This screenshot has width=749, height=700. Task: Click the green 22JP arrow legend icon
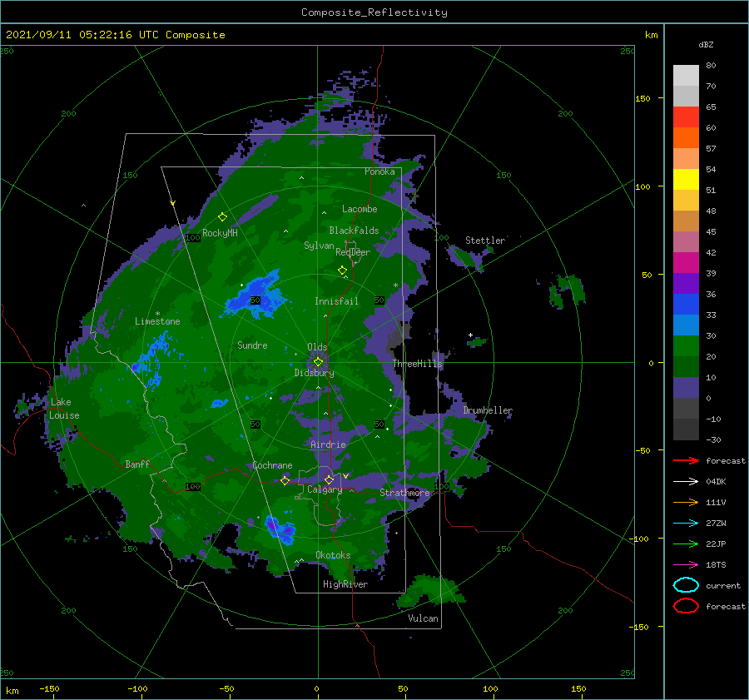tap(686, 544)
